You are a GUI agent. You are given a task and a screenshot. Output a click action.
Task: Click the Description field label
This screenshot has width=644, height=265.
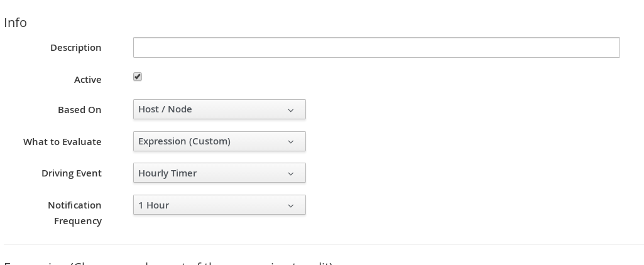point(76,48)
